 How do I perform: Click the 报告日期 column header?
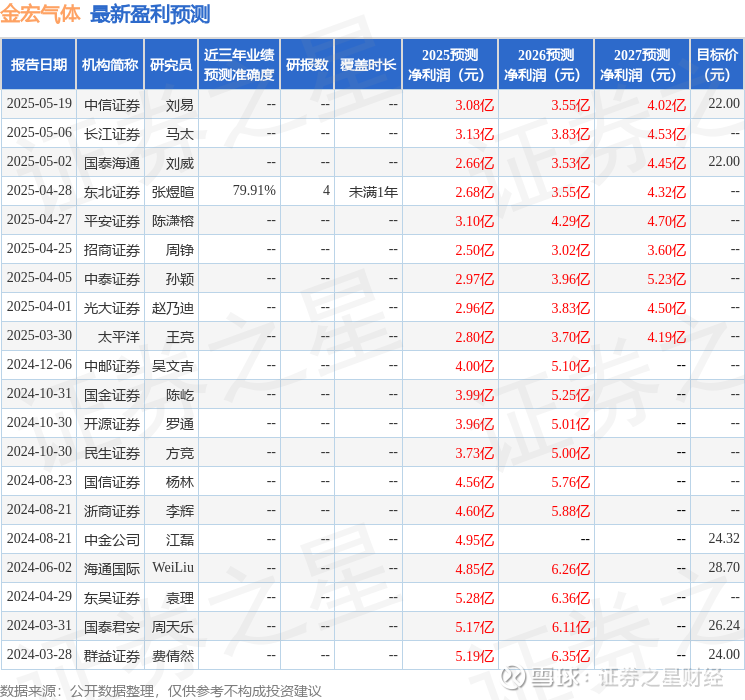pos(38,65)
